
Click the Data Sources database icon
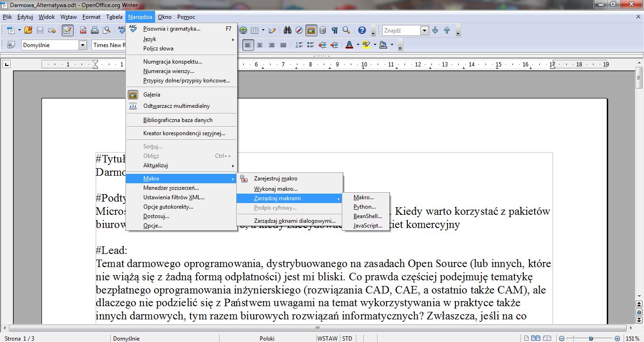(323, 30)
